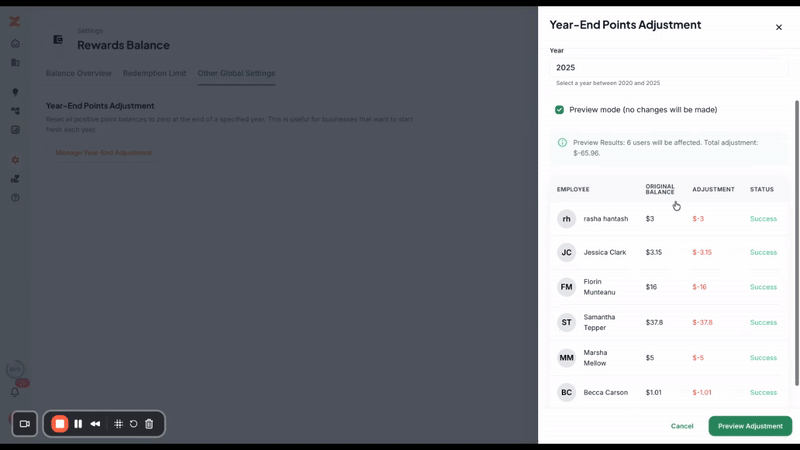Click the ADJUSTMENT column header

coord(713,189)
